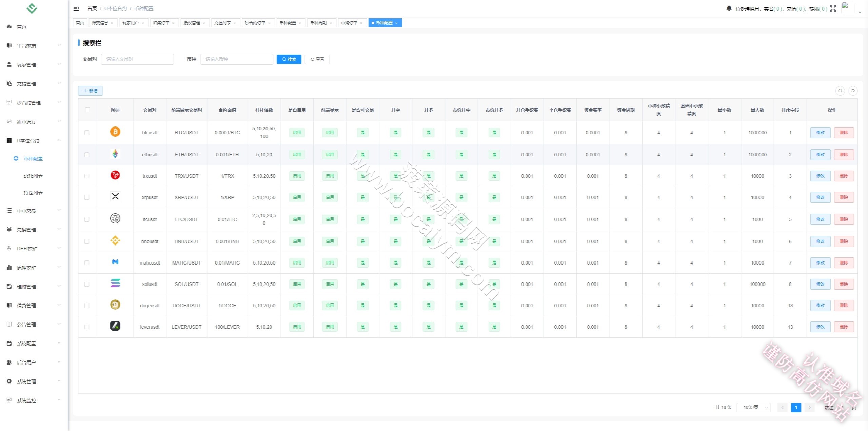Click the Litecoin icon in ltcusdt row
The height and width of the screenshot is (431, 868).
115,218
